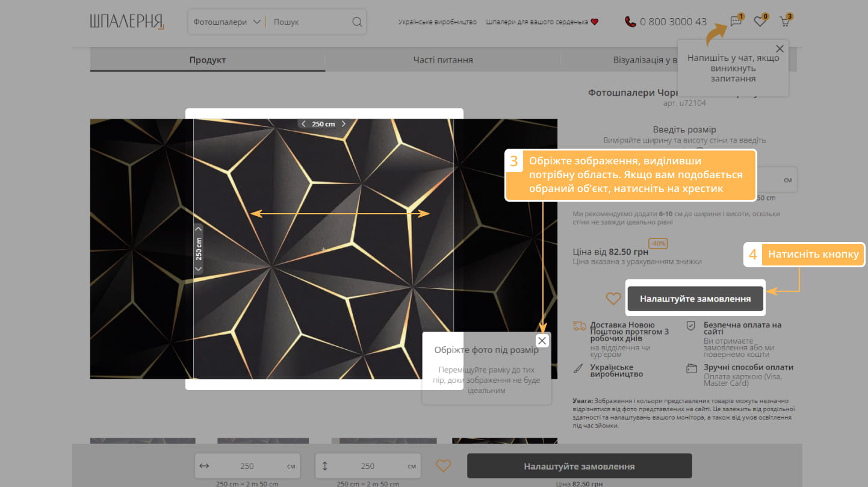
Task: Click the heart icon in bottom sticky bar
Action: tap(444, 466)
